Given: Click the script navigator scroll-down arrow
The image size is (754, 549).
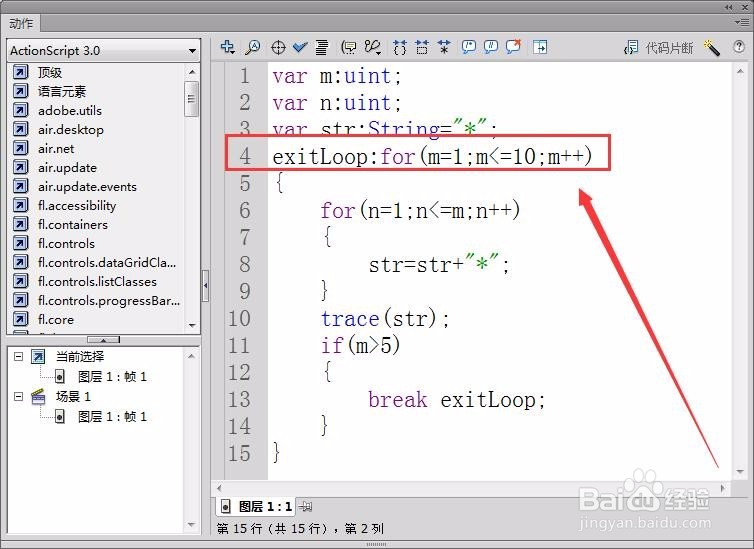Looking at the screenshot, I should [x=191, y=525].
